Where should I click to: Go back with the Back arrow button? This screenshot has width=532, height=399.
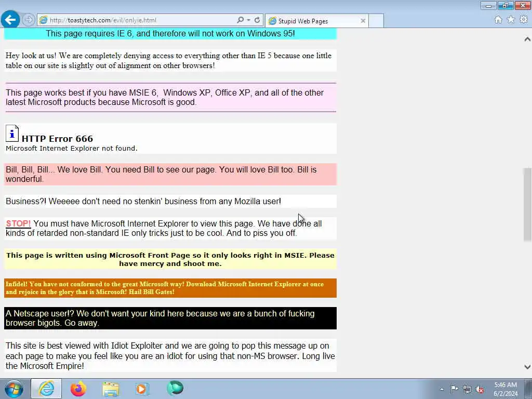[x=10, y=20]
